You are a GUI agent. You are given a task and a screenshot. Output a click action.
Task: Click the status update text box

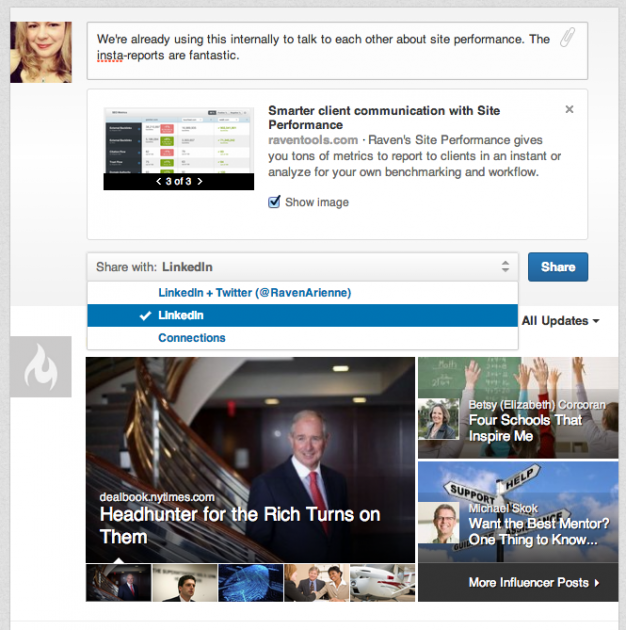tap(337, 51)
